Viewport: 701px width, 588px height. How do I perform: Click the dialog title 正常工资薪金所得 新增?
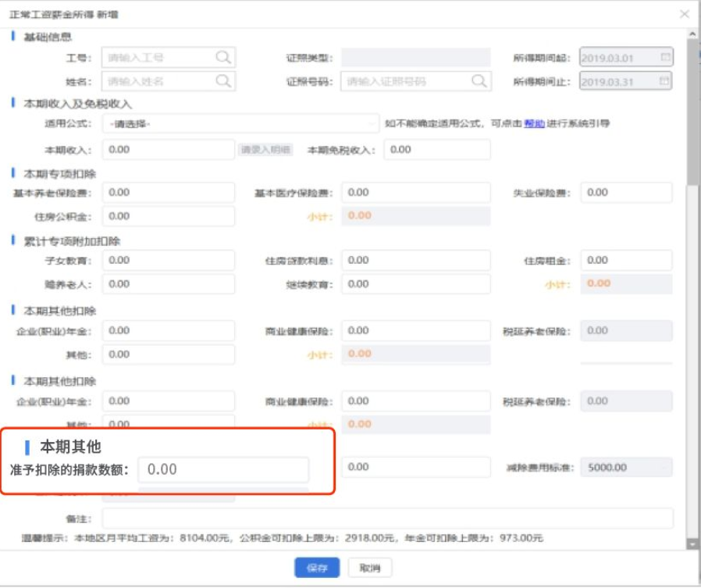coord(63,15)
